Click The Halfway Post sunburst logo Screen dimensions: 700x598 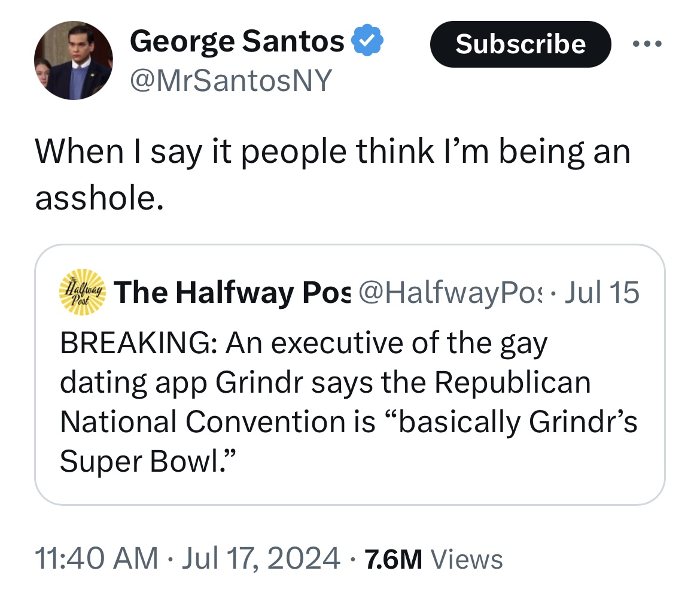click(x=83, y=292)
